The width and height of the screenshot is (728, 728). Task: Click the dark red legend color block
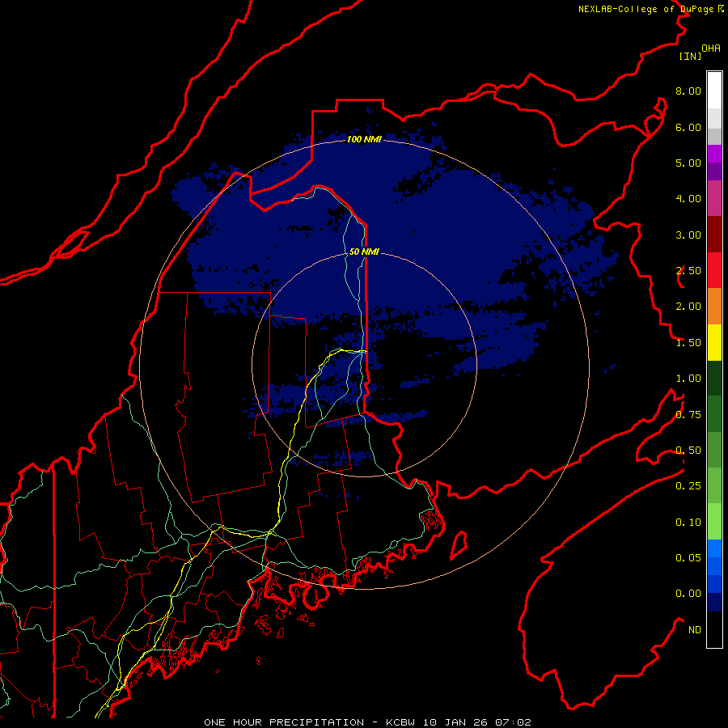714,235
